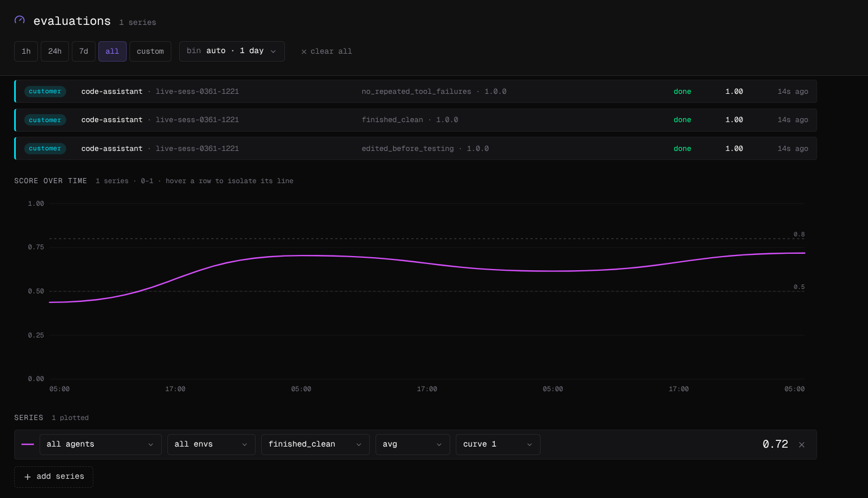Click 14s ago on the no_repeated_tool_failures row
This screenshot has height=498, width=868.
pos(793,92)
